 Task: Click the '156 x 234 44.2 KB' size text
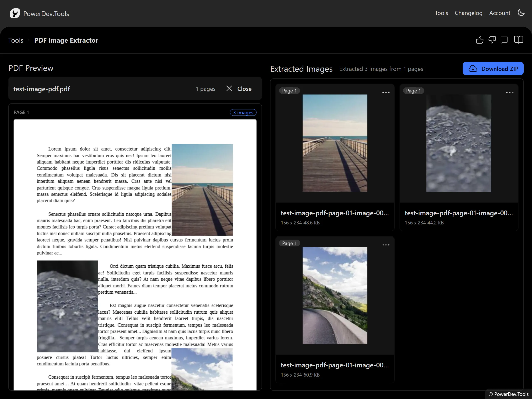pos(424,223)
